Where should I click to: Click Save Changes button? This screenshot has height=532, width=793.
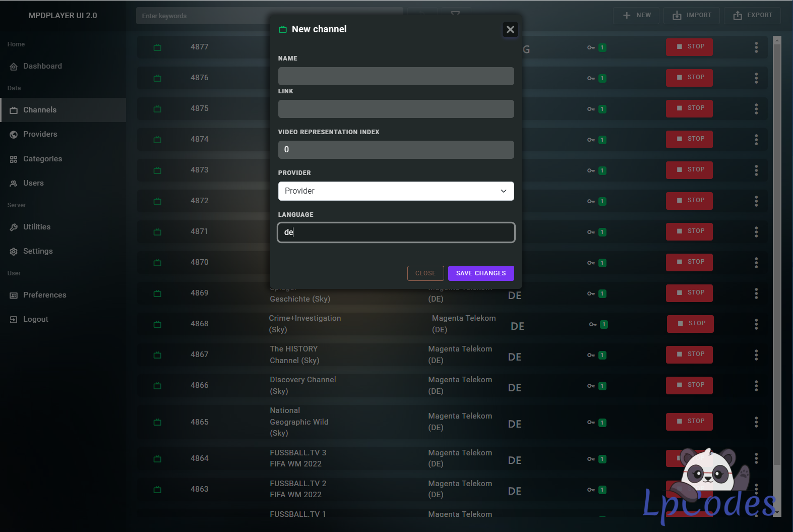(x=480, y=273)
